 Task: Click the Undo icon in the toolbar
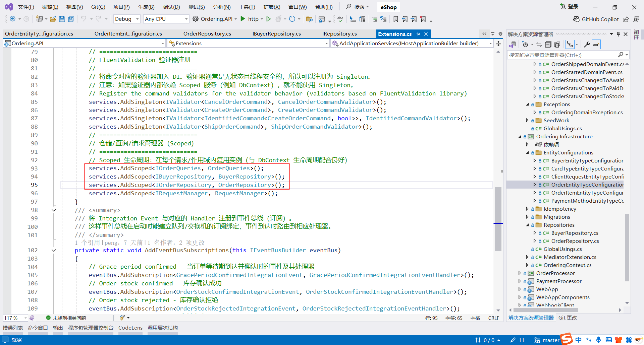(x=84, y=19)
